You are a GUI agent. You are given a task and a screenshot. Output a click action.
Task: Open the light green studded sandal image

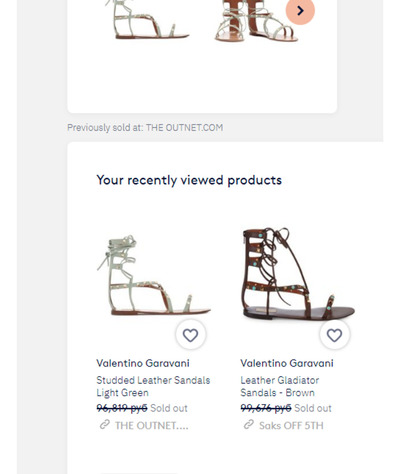click(x=154, y=276)
